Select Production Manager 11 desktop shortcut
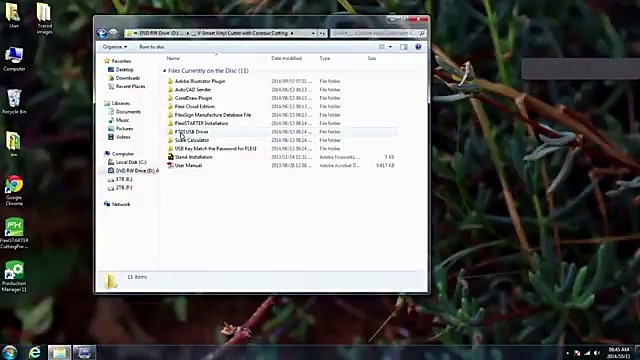The image size is (640, 360). (14, 276)
